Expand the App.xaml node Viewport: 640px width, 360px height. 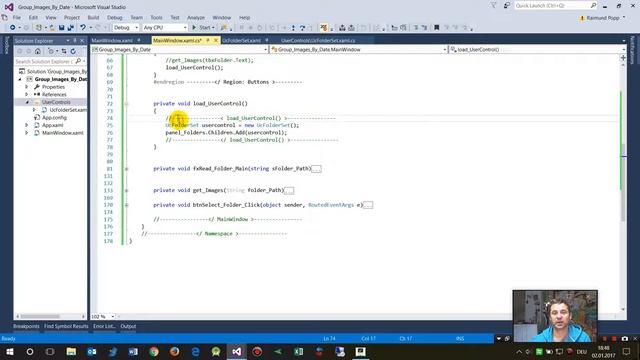click(27, 125)
